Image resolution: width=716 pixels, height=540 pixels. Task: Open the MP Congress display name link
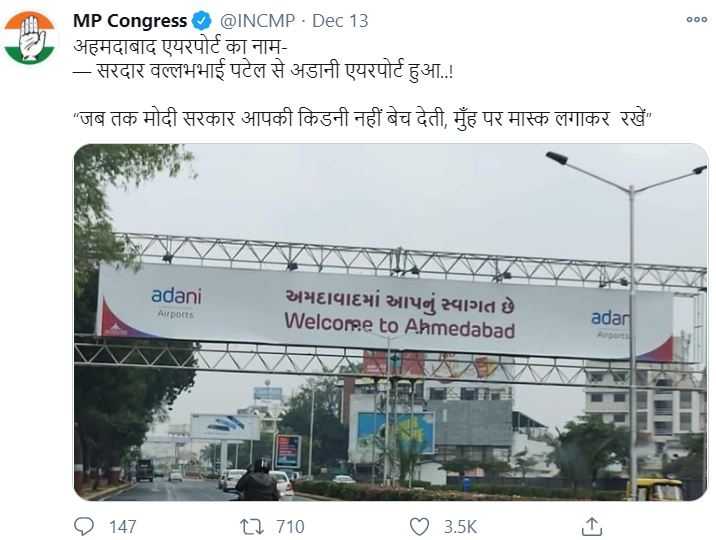click(x=130, y=21)
